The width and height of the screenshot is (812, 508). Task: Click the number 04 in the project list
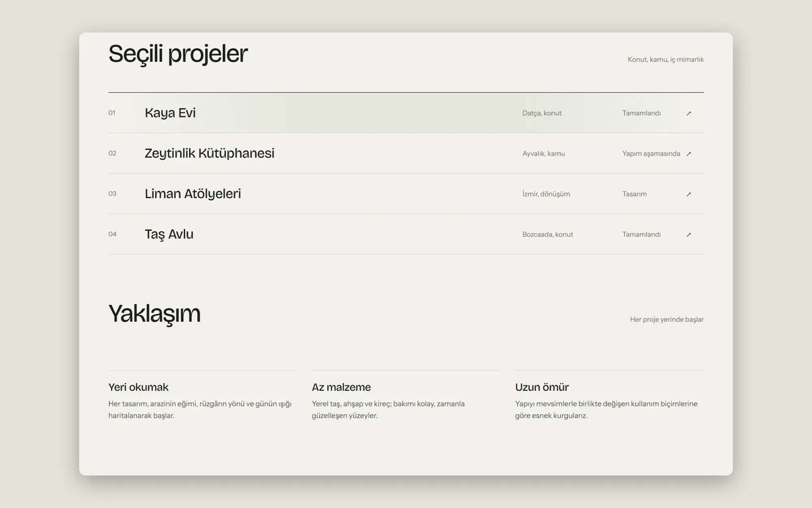(x=112, y=234)
